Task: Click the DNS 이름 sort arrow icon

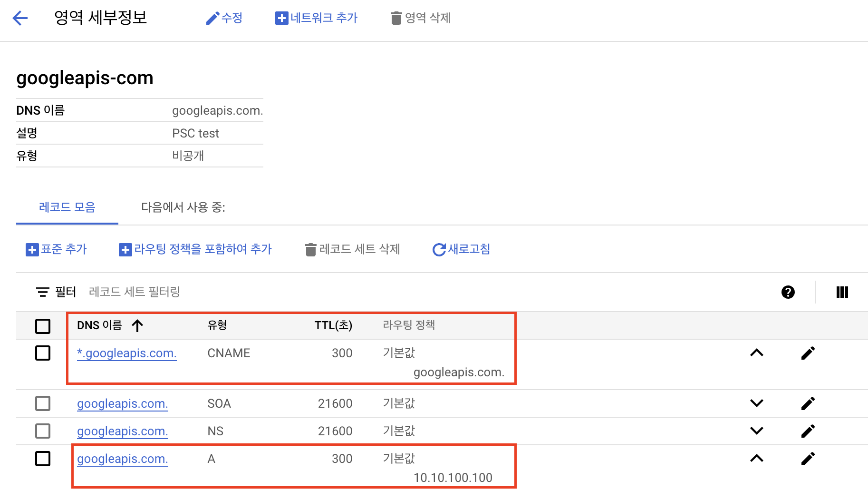Action: coord(137,325)
